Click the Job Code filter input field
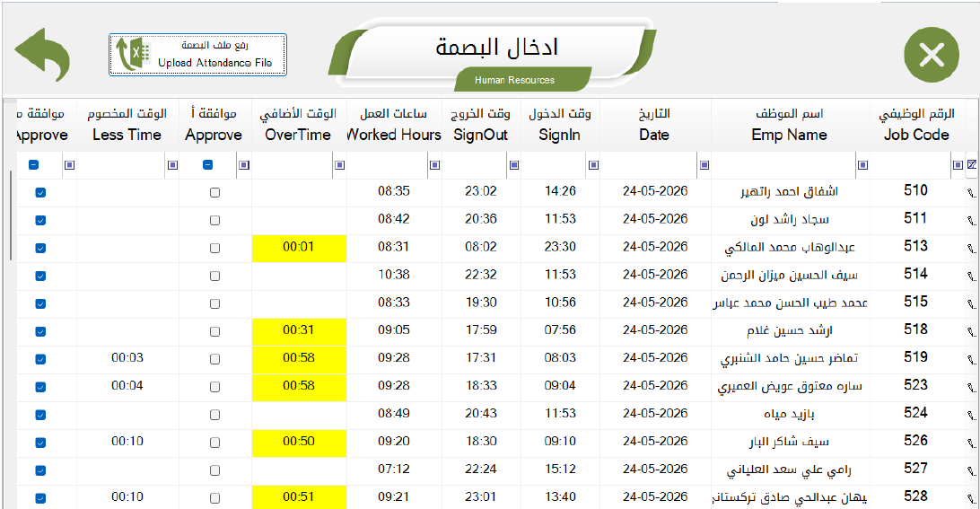Image resolution: width=980 pixels, height=509 pixels. point(910,165)
